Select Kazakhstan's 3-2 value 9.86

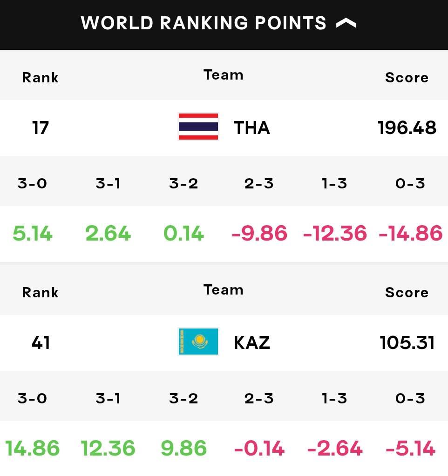183,448
